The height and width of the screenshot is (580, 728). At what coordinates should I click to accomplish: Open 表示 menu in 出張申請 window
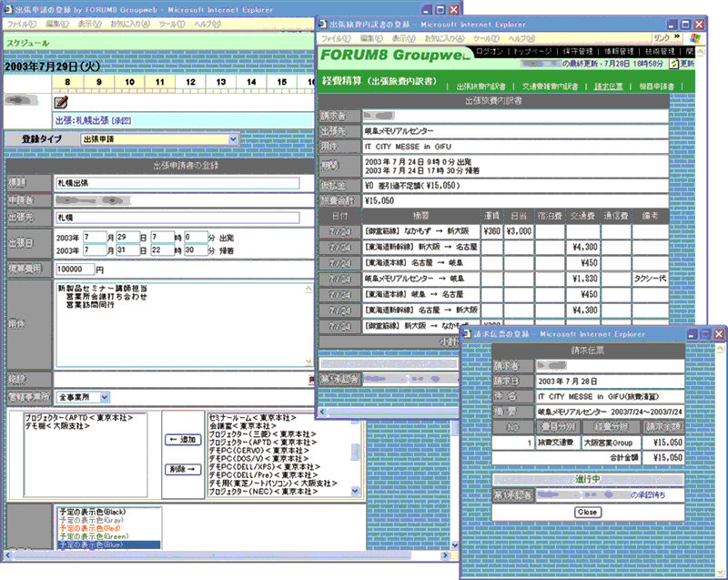pyautogui.click(x=89, y=24)
